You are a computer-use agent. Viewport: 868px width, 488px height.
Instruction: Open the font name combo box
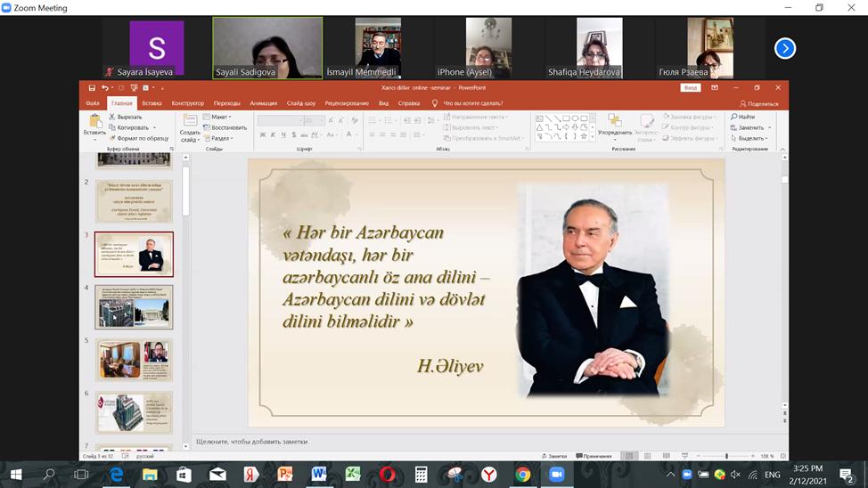point(280,120)
